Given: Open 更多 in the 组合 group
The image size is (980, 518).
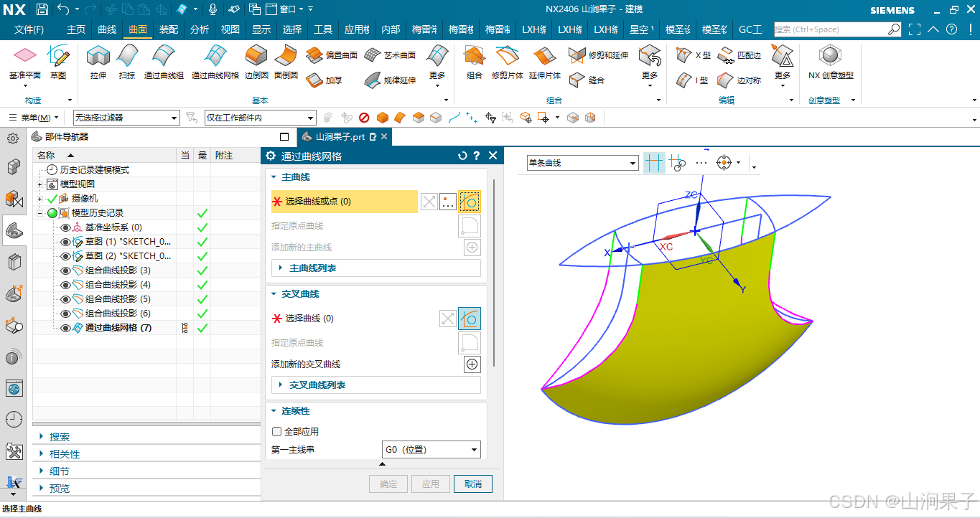Looking at the screenshot, I should click(x=650, y=65).
